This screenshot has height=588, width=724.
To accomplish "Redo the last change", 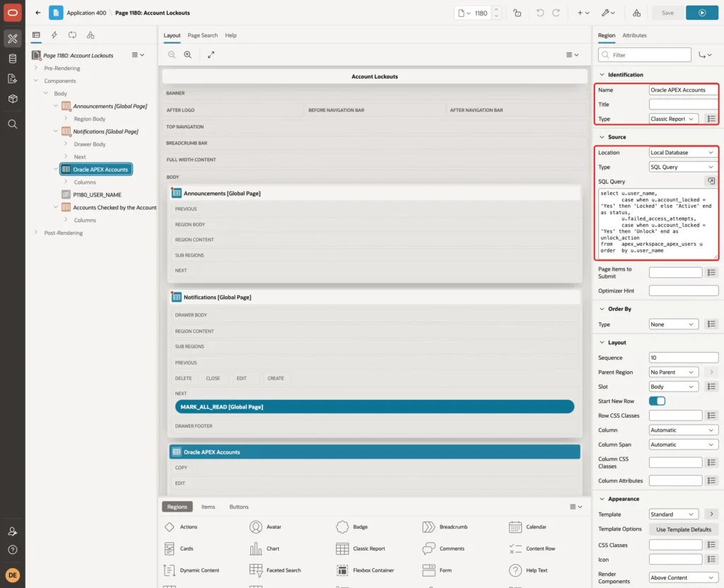I will [x=556, y=13].
